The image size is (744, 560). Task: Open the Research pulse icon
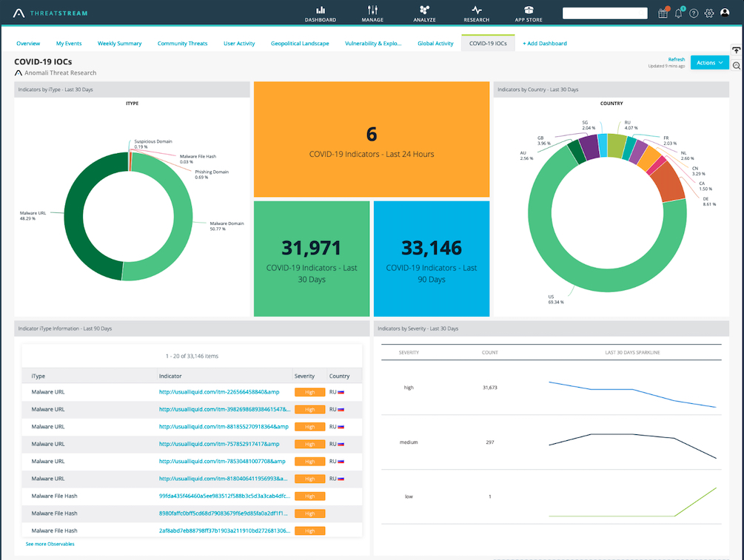pos(476,10)
